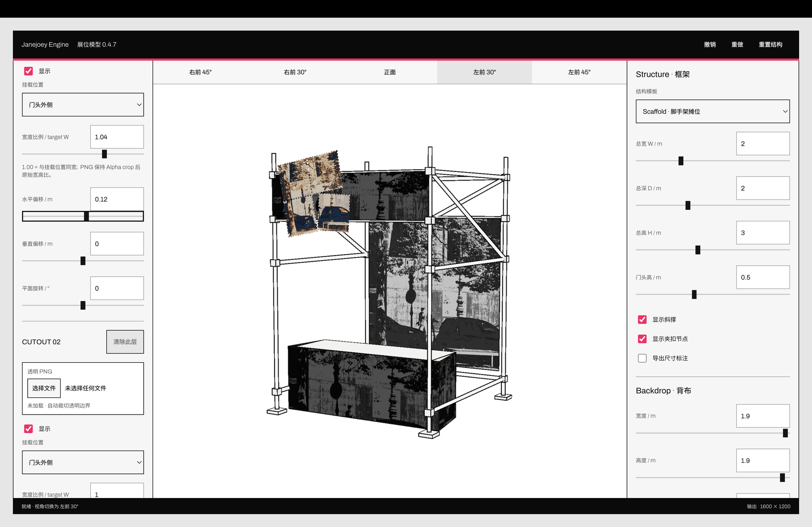Select the 正面 view tab
The height and width of the screenshot is (527, 812).
(x=390, y=72)
